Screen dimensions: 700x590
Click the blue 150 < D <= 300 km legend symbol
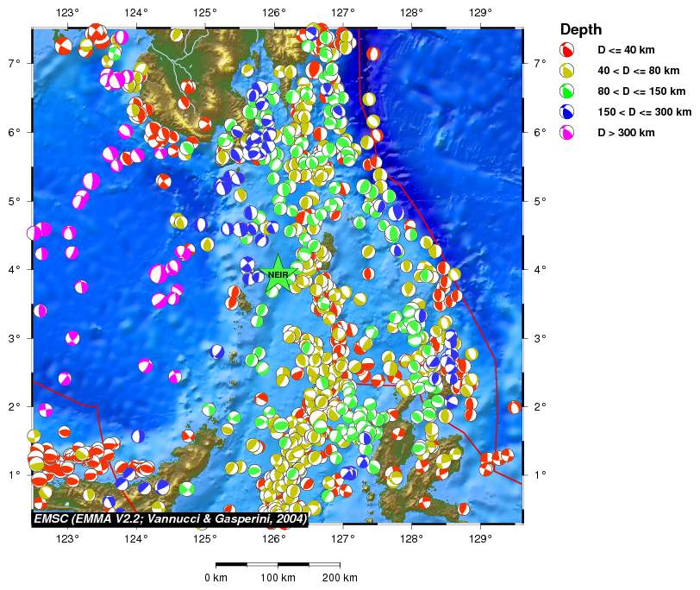pyautogui.click(x=566, y=112)
